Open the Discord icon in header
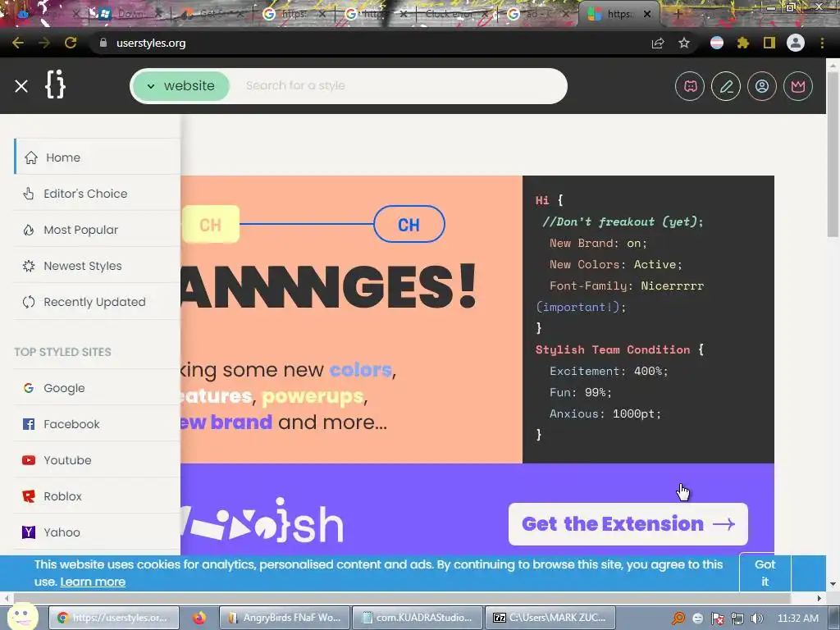This screenshot has height=630, width=840. [690, 86]
